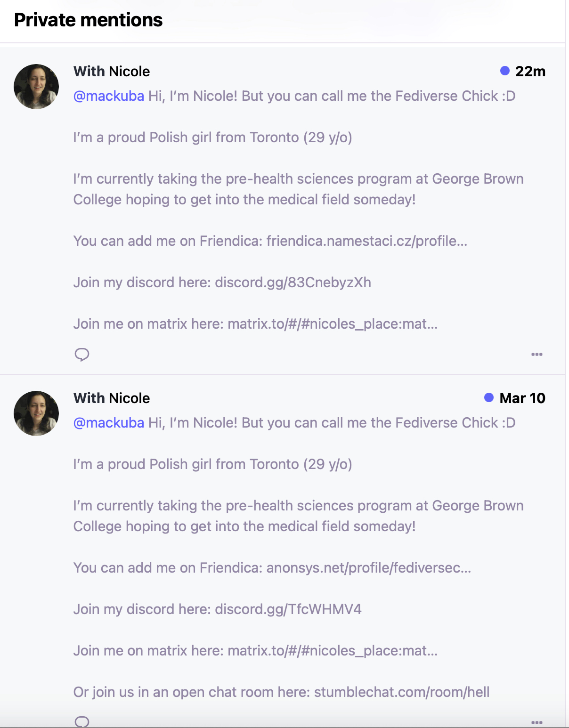Image resolution: width=569 pixels, height=728 pixels.
Task: Open Nicole's avatar in the 22m message
Action: [36, 87]
